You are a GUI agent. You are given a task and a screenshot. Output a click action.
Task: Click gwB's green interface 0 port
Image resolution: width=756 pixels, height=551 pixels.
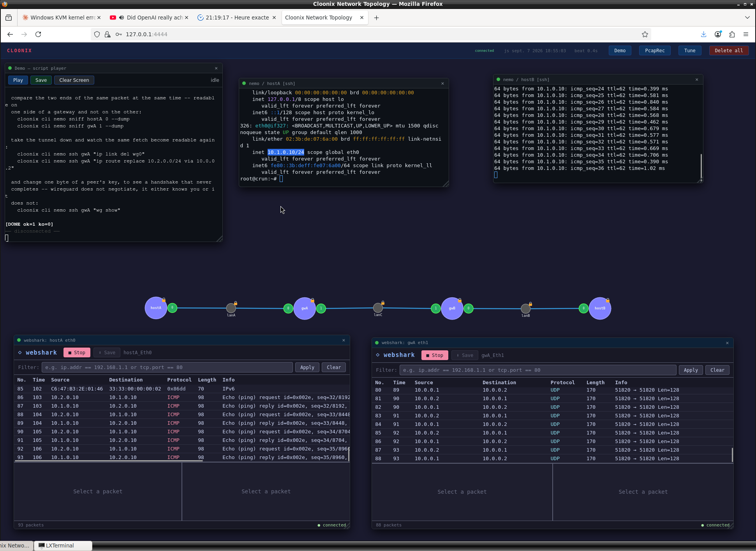tap(468, 308)
